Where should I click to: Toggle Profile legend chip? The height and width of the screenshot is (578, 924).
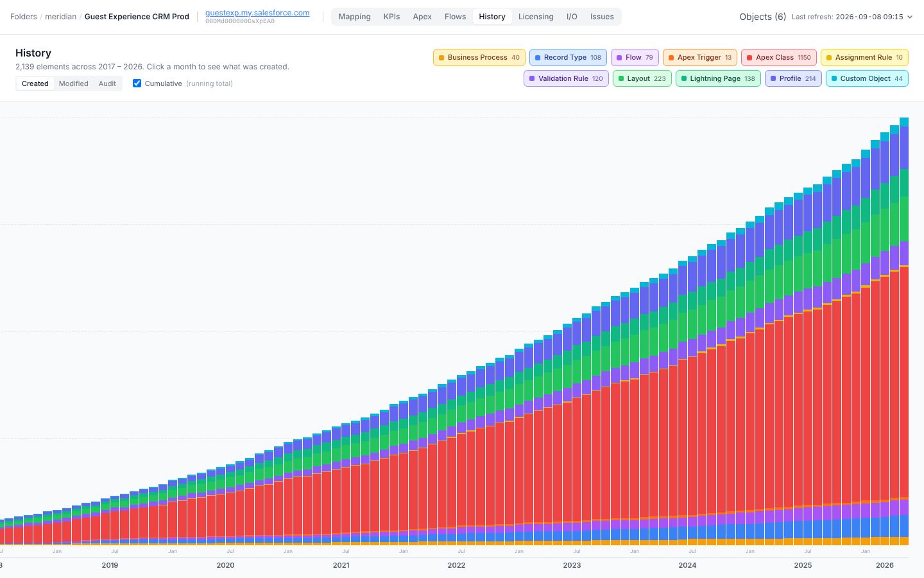[793, 78]
